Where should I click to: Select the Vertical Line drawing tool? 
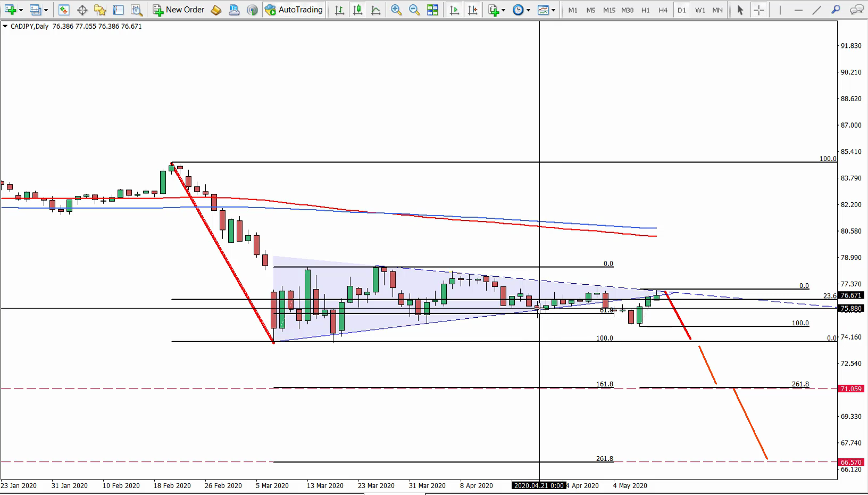(780, 10)
